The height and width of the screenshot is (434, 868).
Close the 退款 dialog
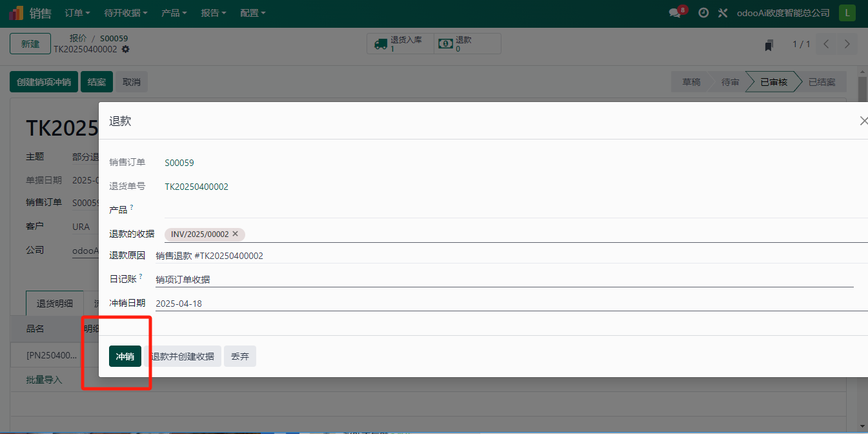(x=863, y=121)
